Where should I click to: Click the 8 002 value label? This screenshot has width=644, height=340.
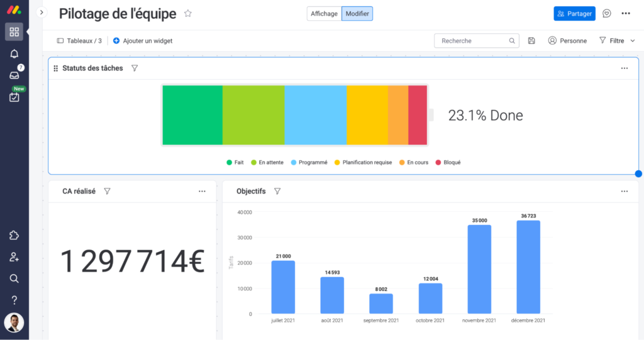click(x=380, y=289)
